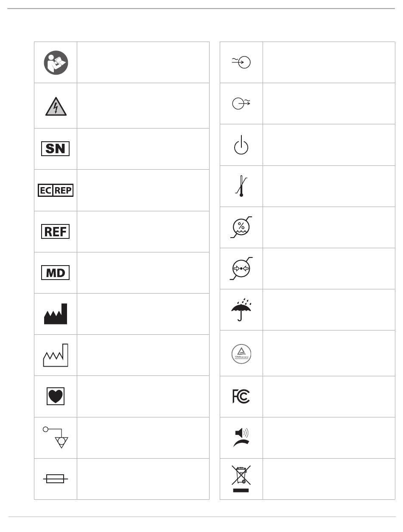This screenshot has width=403, height=532.
Task: Click the EC REP representative symbol
Action: point(56,190)
